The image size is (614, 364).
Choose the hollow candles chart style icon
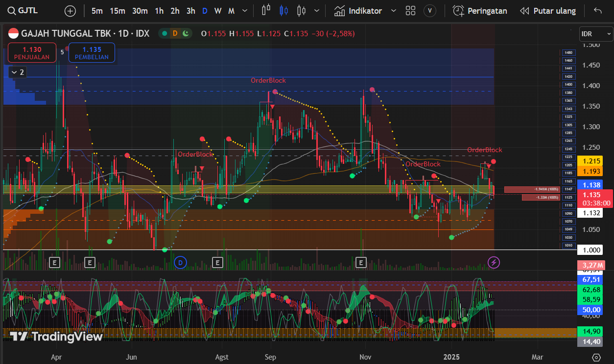(301, 11)
